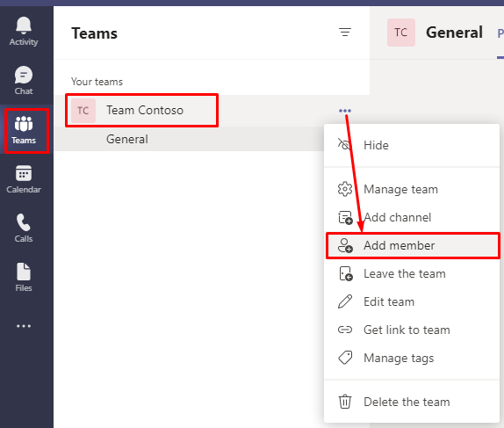Click the TC avatar in General header
Viewport: 504px width, 428px height.
pyautogui.click(x=401, y=33)
